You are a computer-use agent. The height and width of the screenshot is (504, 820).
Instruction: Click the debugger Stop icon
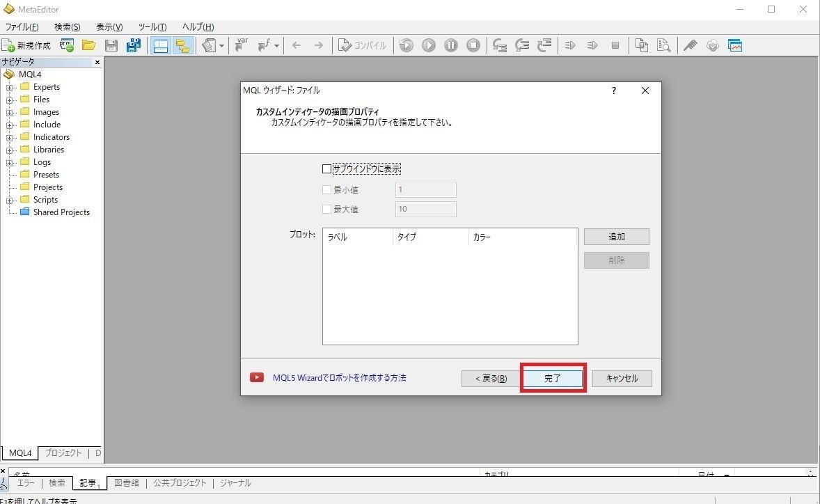pyautogui.click(x=473, y=45)
